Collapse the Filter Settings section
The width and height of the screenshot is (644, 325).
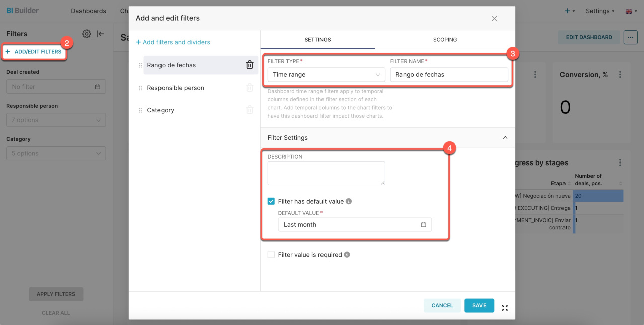pyautogui.click(x=505, y=138)
